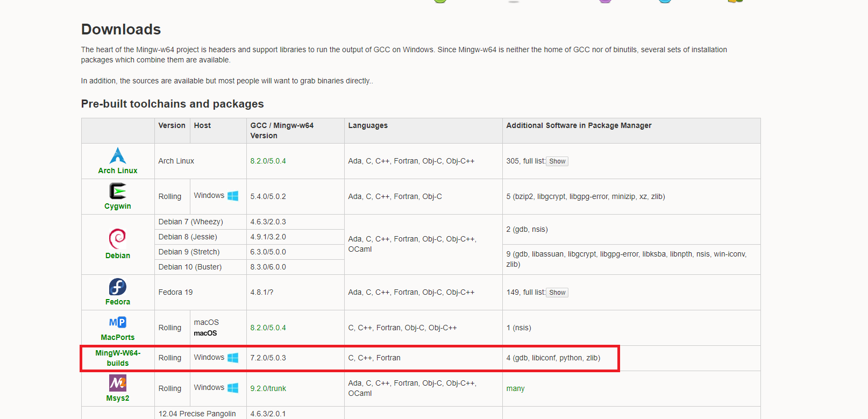Click the 4.6.3/2.0.3 version cell

(x=295, y=222)
